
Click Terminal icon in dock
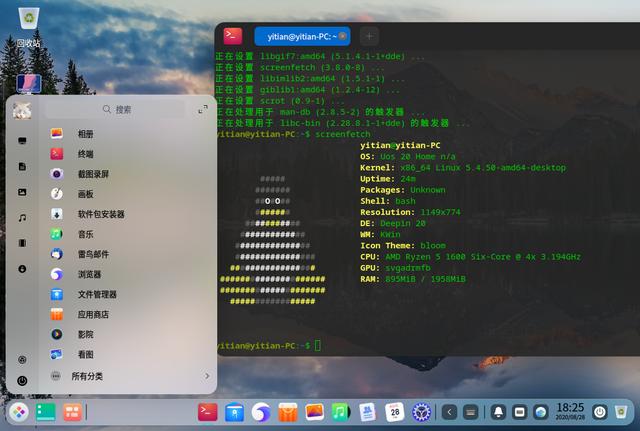point(207,412)
